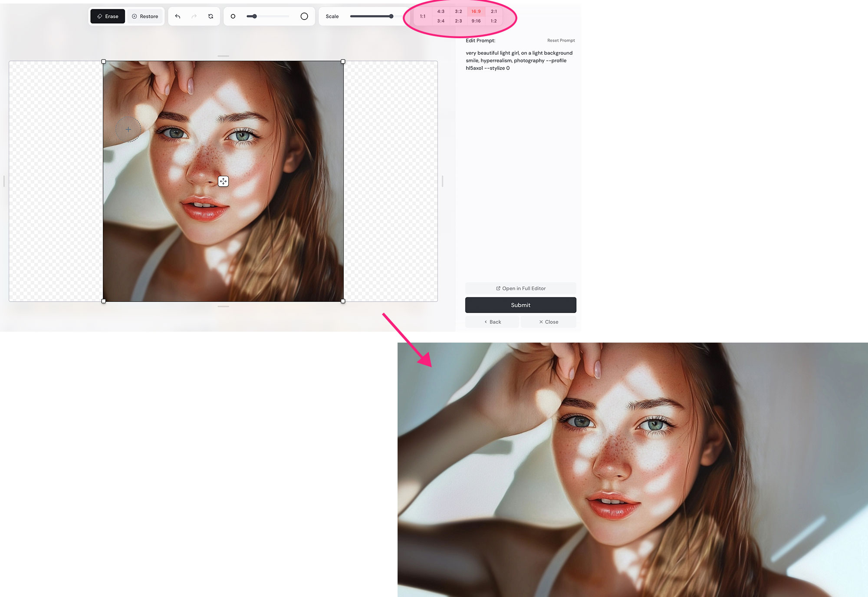868x597 pixels.
Task: Reset the canvas with the refresh icon
Action: [x=210, y=16]
